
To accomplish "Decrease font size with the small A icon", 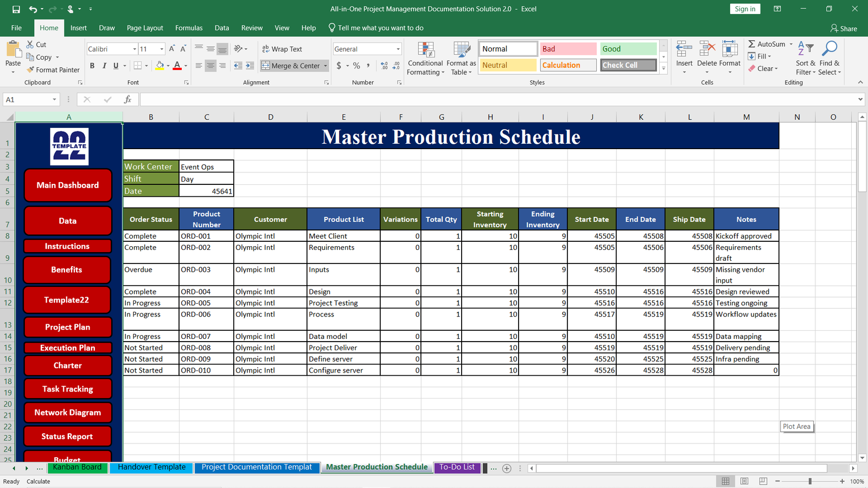I will coord(183,49).
